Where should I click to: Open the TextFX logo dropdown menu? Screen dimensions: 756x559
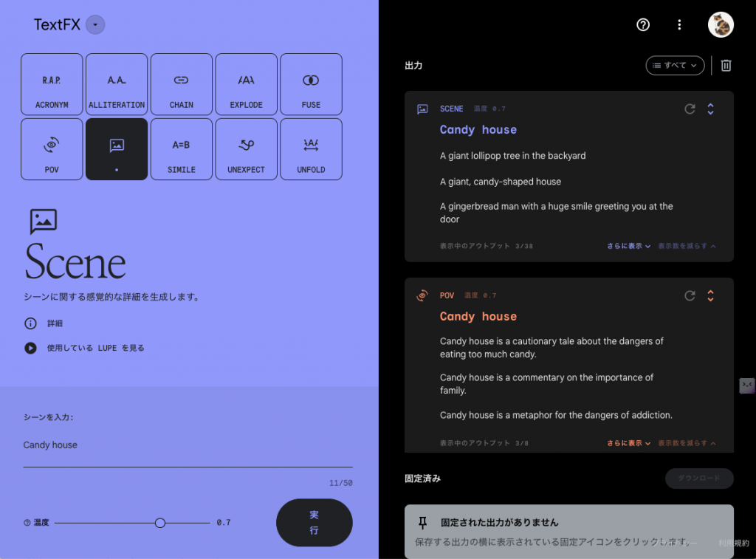pos(94,24)
